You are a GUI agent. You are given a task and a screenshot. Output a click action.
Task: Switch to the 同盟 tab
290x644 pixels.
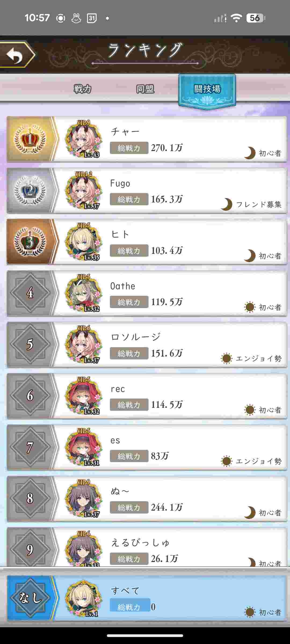click(x=145, y=89)
